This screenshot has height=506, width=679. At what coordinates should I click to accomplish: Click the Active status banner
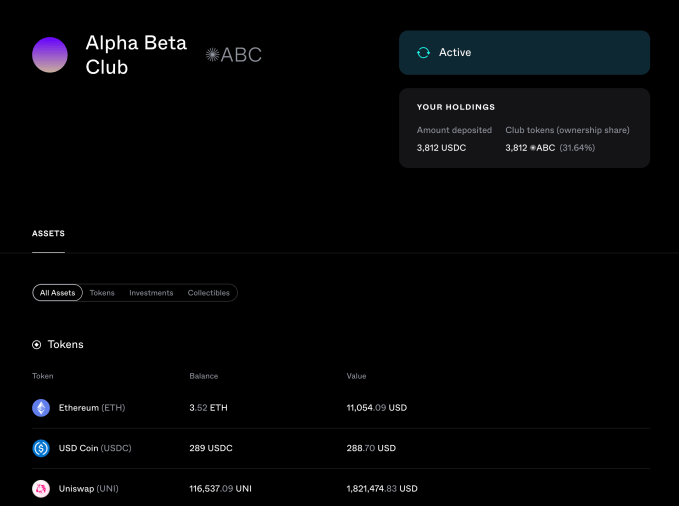click(x=524, y=52)
